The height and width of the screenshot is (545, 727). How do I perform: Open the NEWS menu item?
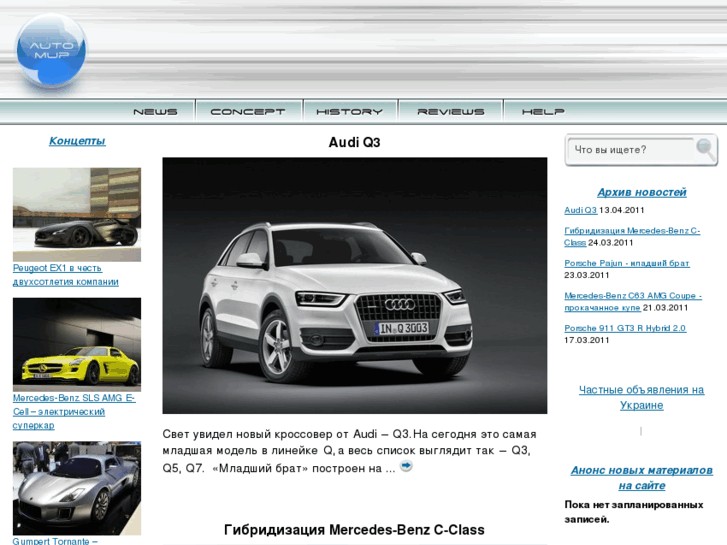(x=155, y=112)
